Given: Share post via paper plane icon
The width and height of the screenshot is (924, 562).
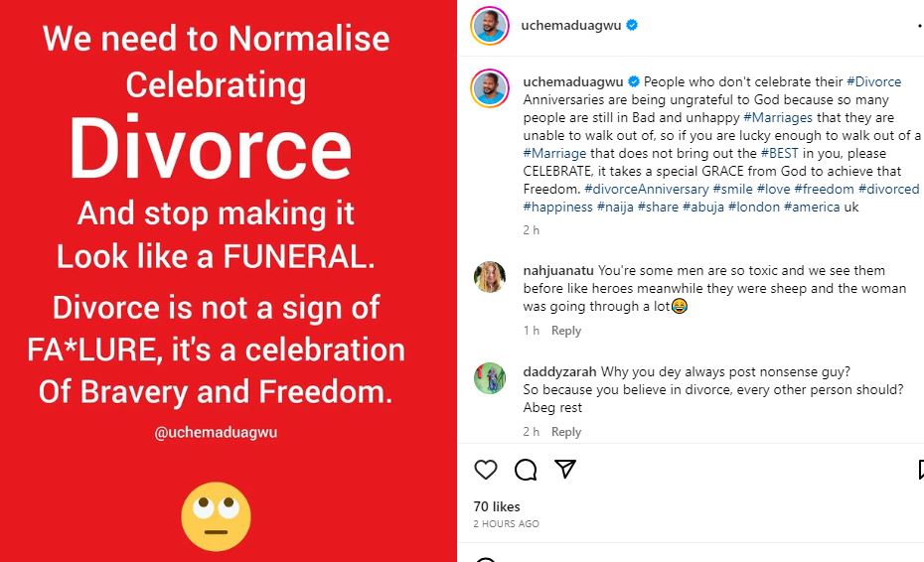Looking at the screenshot, I should [x=564, y=469].
